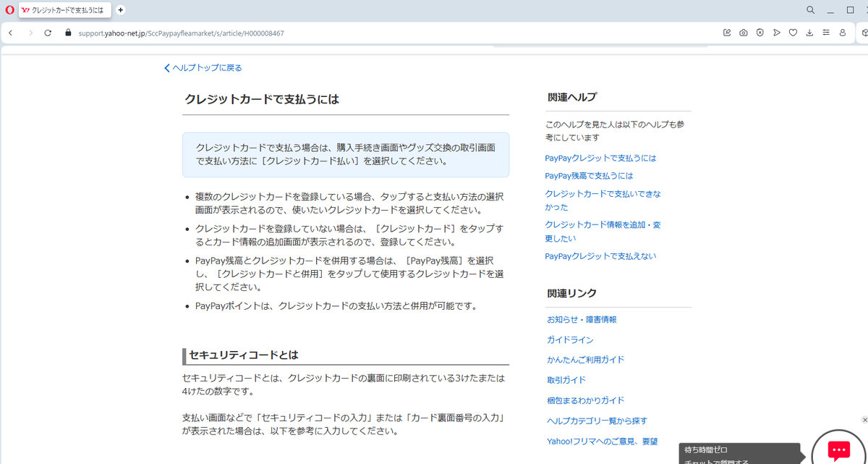
Task: Maximize the Opera browser window
Action: pyautogui.click(x=851, y=10)
